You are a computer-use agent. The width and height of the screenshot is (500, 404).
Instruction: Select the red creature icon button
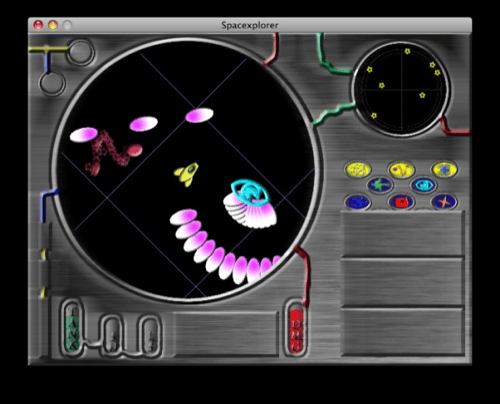pyautogui.click(x=401, y=202)
